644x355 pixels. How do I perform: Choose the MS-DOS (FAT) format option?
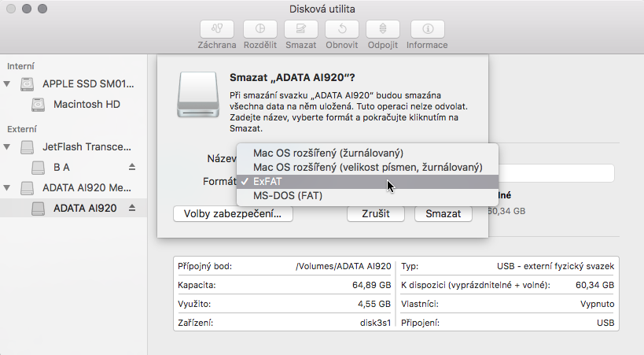(367, 196)
